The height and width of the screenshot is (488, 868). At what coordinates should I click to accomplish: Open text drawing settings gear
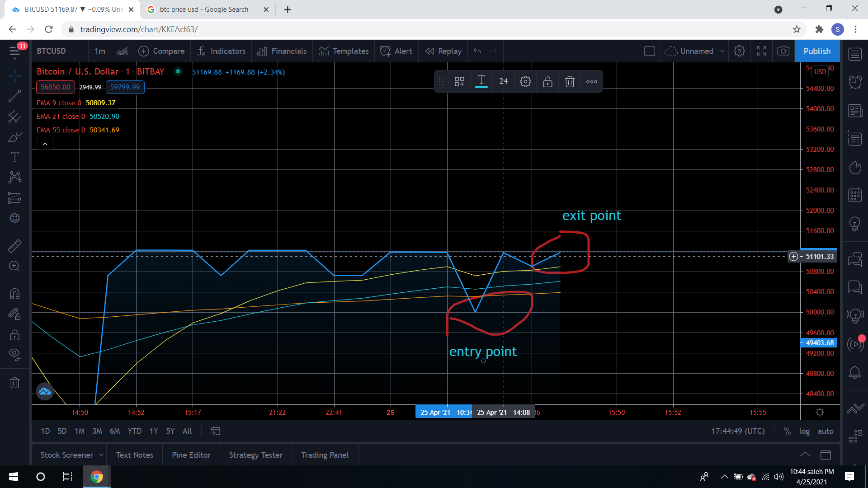tap(525, 81)
